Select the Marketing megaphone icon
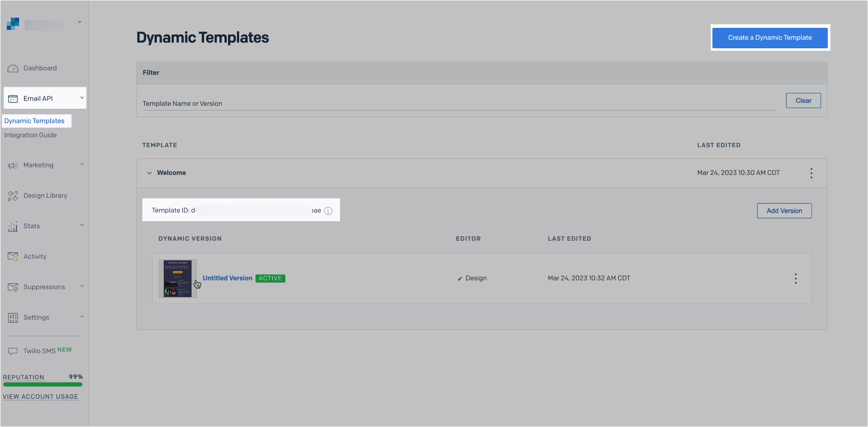This screenshot has height=427, width=868. click(x=13, y=165)
